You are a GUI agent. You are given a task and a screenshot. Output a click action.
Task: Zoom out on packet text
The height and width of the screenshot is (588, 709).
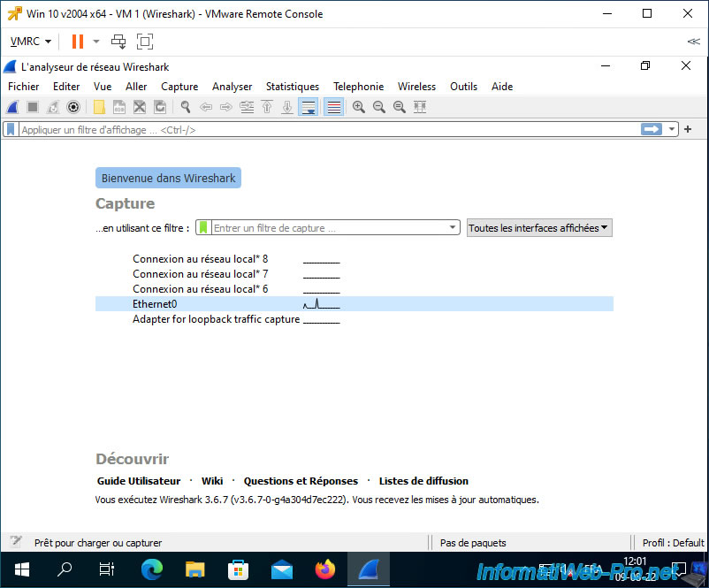click(379, 107)
